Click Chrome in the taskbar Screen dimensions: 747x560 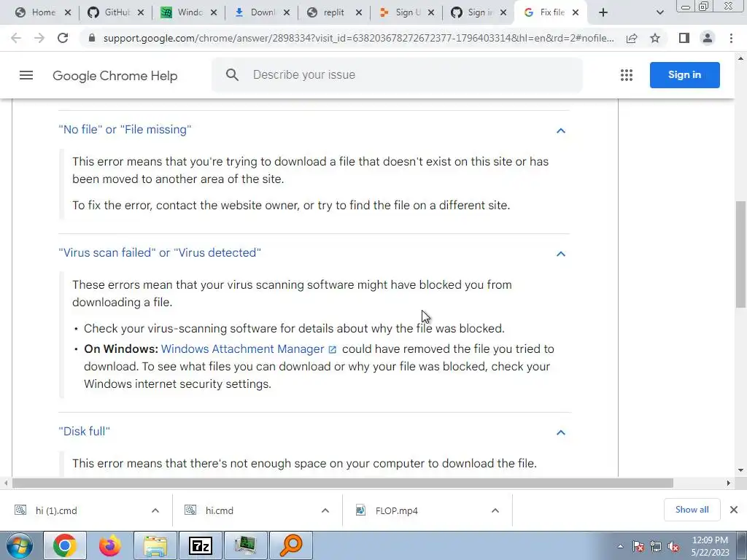pos(65,545)
